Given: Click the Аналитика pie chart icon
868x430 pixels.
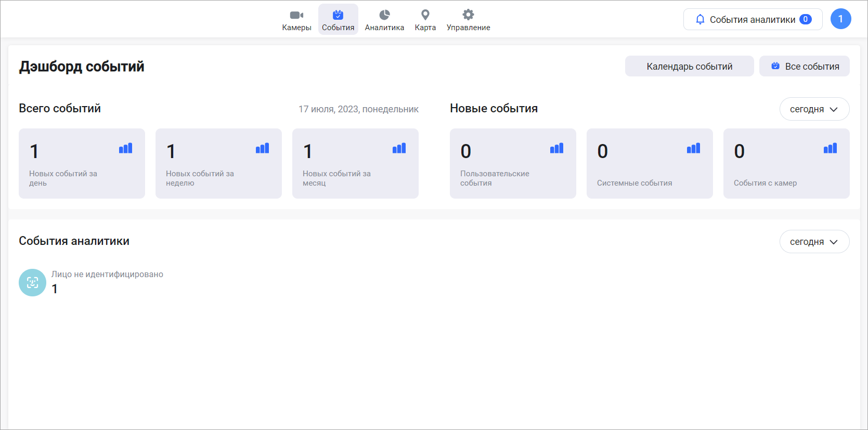Looking at the screenshot, I should (x=384, y=15).
